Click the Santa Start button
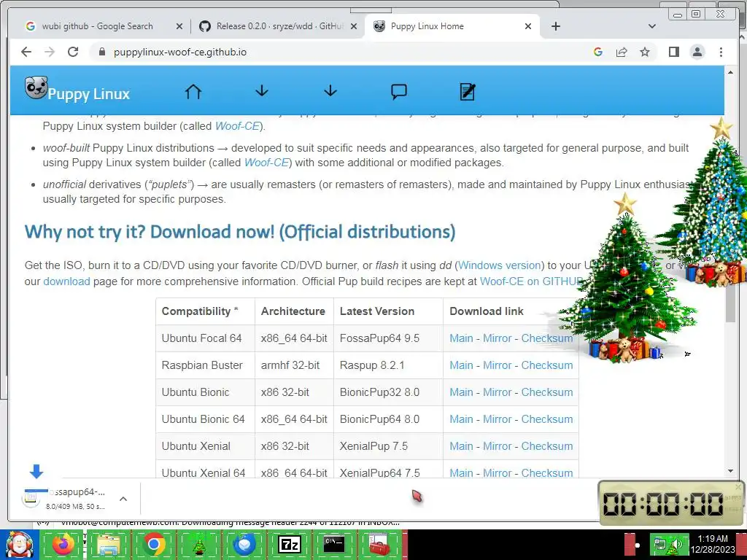 [x=19, y=544]
